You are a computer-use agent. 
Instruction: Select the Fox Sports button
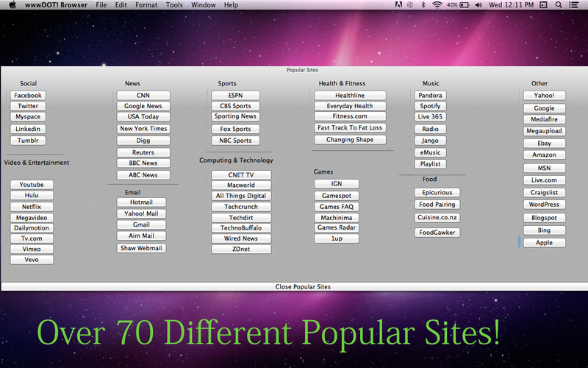pos(235,129)
